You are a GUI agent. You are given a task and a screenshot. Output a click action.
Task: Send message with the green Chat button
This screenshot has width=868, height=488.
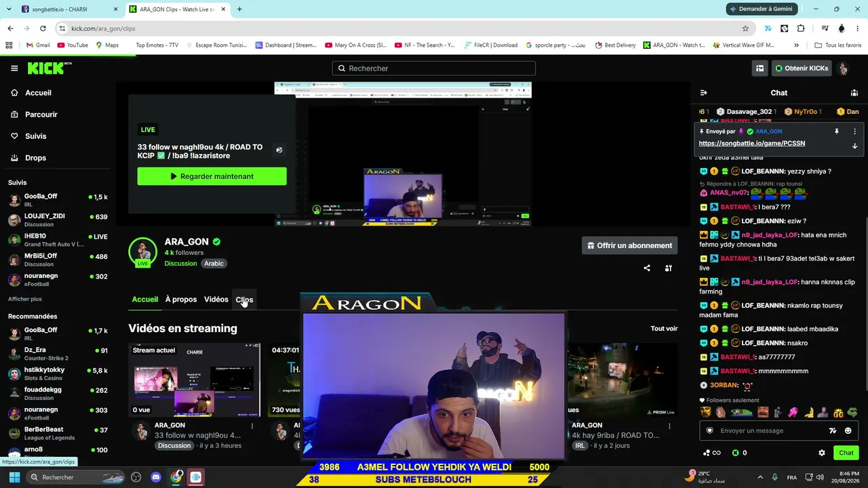tap(846, 453)
